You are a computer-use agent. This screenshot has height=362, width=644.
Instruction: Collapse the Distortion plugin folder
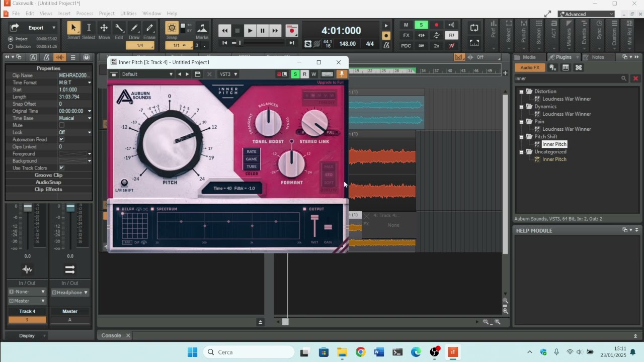tap(522, 92)
